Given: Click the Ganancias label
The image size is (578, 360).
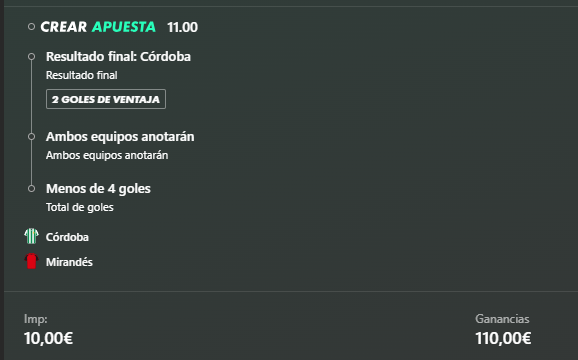Looking at the screenshot, I should (x=502, y=319).
